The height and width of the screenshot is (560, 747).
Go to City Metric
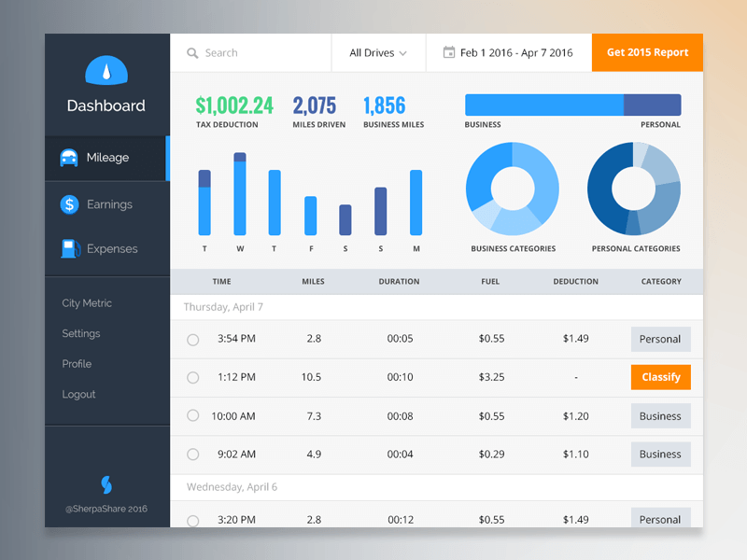pos(87,303)
